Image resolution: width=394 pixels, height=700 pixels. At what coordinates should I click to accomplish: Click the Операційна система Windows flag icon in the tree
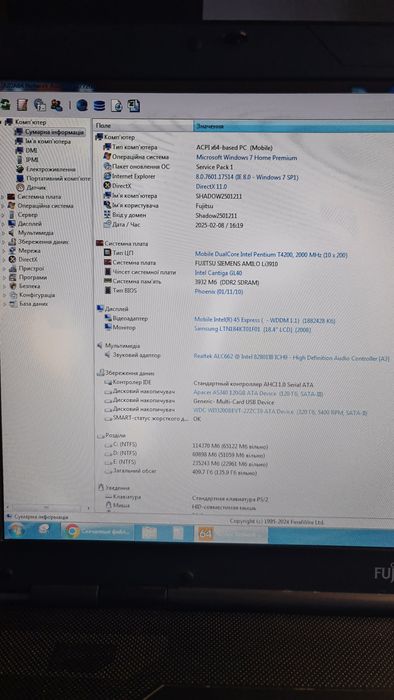12,206
